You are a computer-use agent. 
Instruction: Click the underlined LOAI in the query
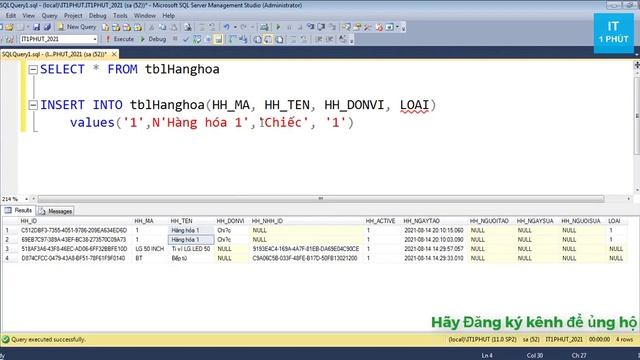[414, 105]
